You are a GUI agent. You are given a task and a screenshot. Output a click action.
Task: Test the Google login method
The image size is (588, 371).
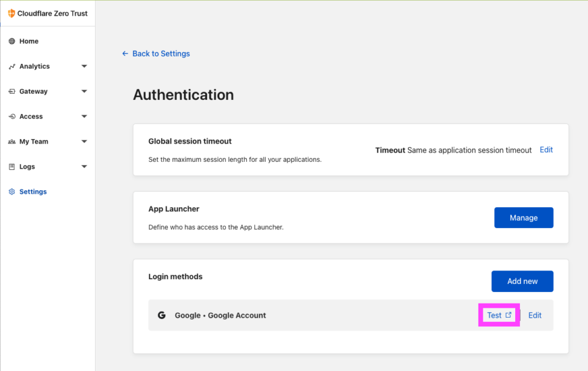click(x=499, y=315)
